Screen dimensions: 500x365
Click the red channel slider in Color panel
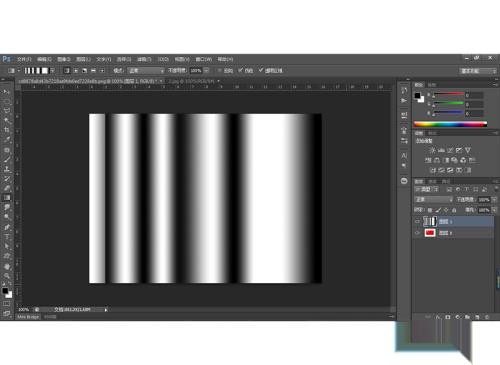(x=448, y=96)
